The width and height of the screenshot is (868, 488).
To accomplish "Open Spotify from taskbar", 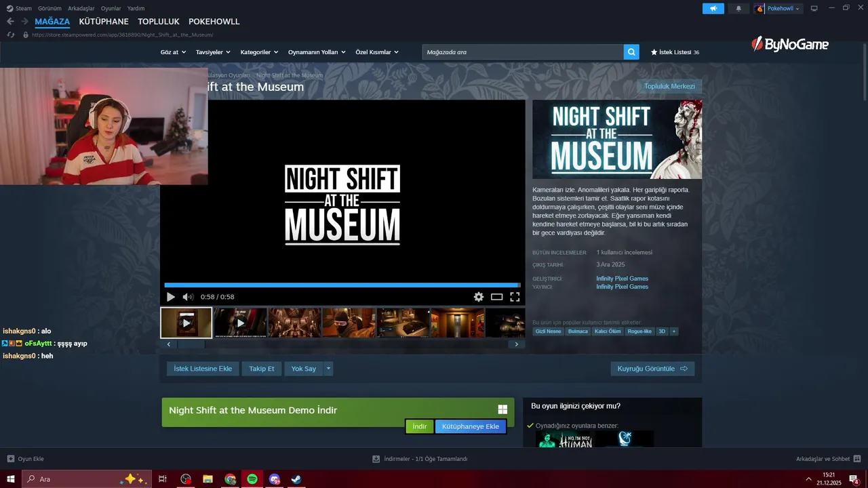I will [252, 479].
